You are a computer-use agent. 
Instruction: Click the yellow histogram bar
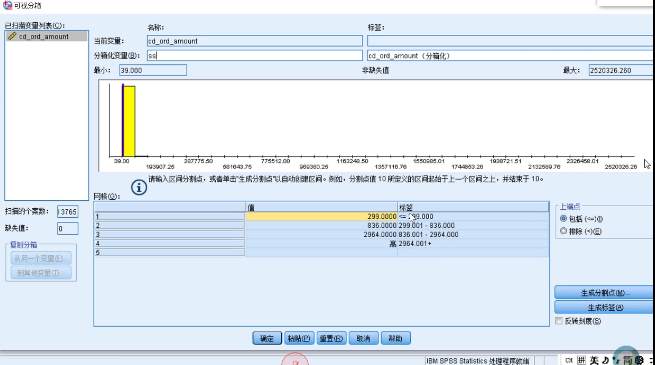pyautogui.click(x=129, y=121)
